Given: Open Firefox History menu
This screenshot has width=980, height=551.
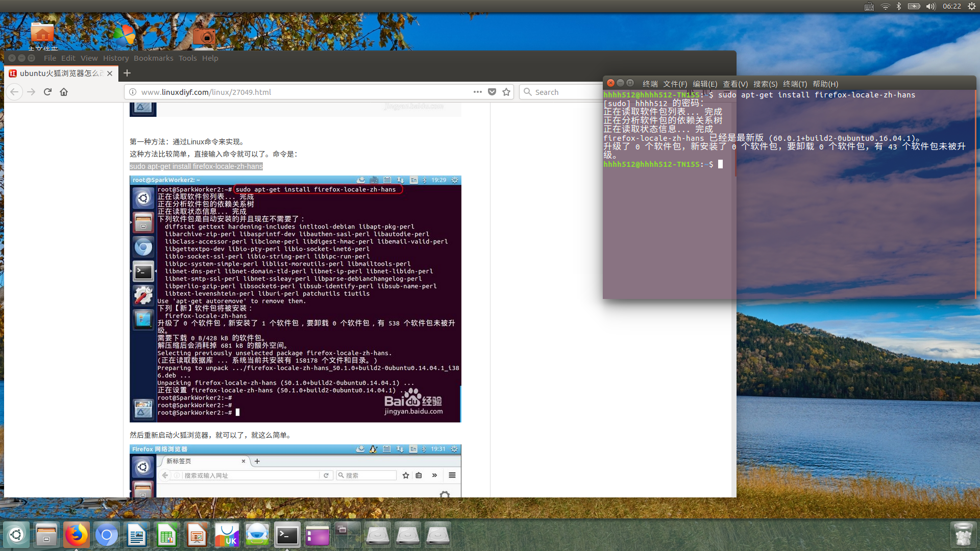Looking at the screenshot, I should point(116,58).
